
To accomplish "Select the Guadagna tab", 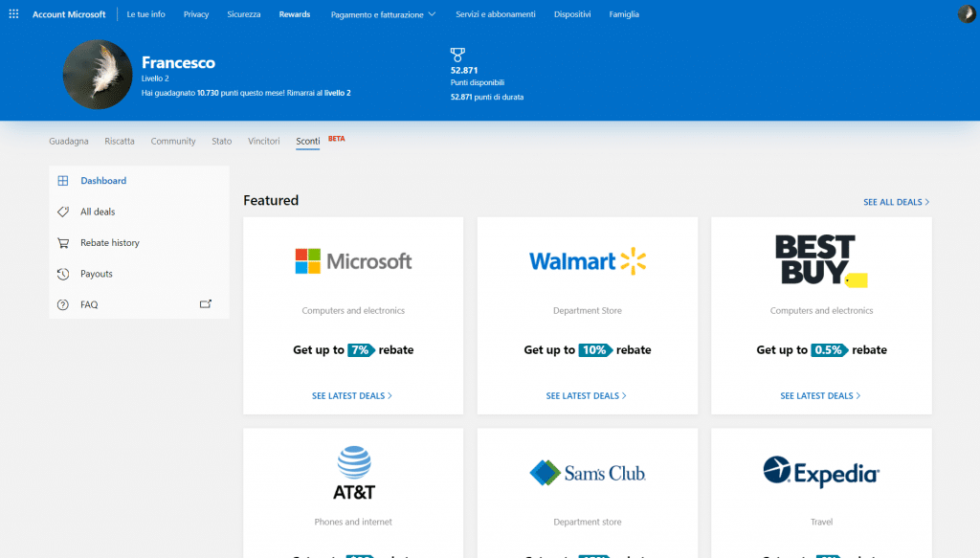I will click(69, 141).
